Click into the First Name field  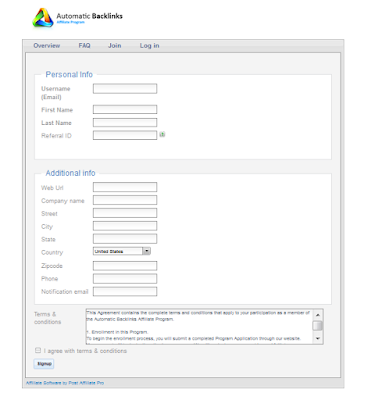click(x=125, y=110)
